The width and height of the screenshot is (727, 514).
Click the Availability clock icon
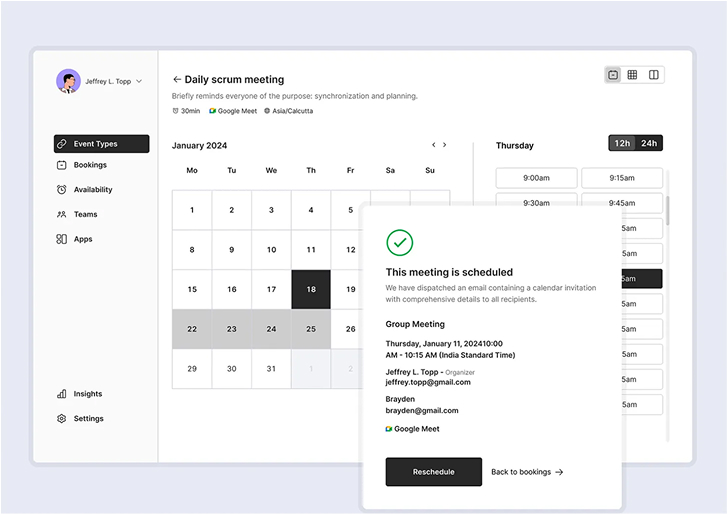click(61, 190)
